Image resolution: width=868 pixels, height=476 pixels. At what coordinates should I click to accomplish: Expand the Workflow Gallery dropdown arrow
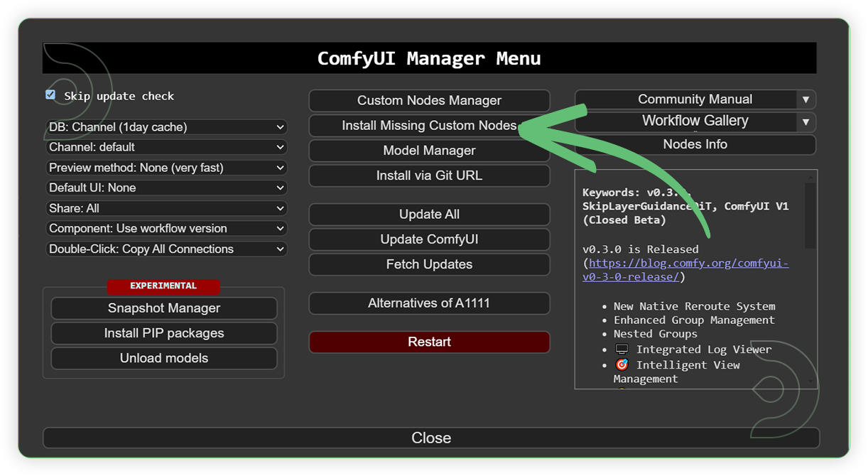point(806,121)
